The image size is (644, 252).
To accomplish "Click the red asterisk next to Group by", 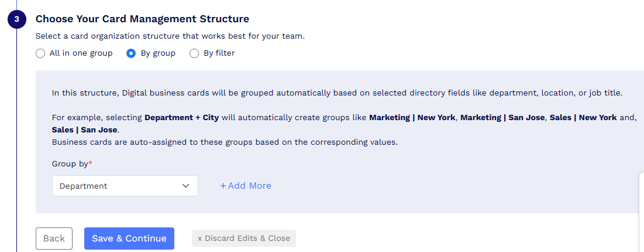I will (90, 163).
